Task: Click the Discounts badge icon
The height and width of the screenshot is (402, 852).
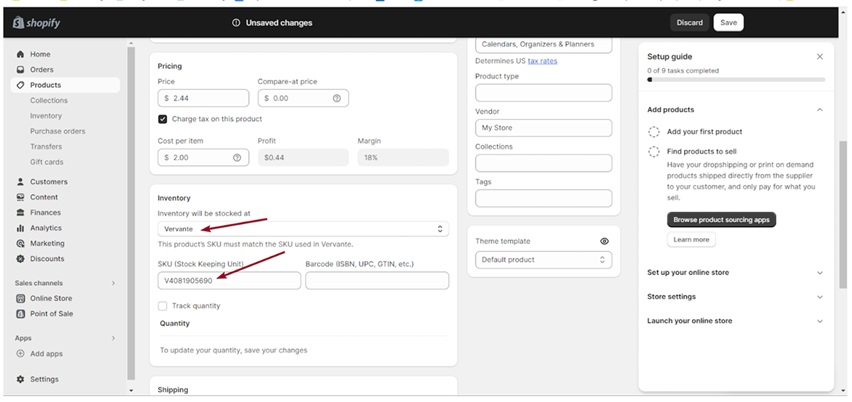Action: pos(21,259)
